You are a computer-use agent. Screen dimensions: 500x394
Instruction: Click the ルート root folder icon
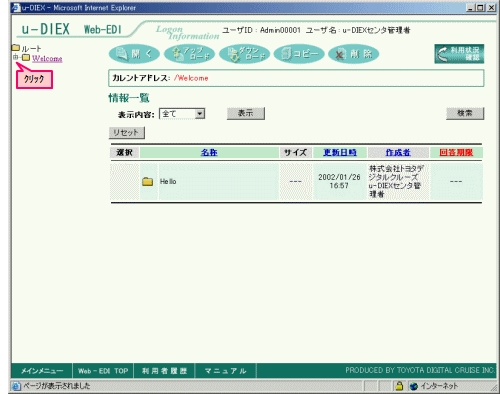coord(16,48)
